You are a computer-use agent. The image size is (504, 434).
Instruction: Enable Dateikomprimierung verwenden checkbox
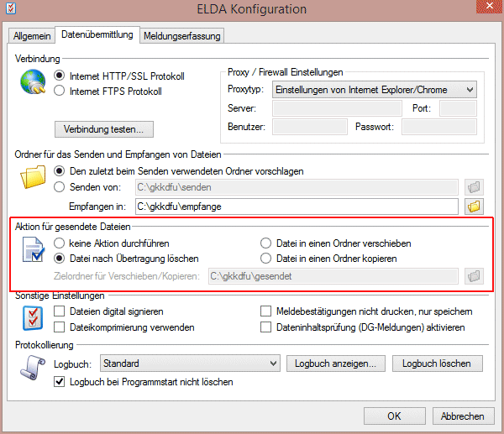[60, 327]
